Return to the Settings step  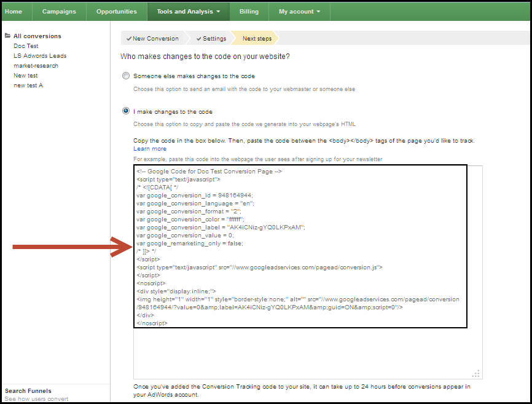coord(211,38)
